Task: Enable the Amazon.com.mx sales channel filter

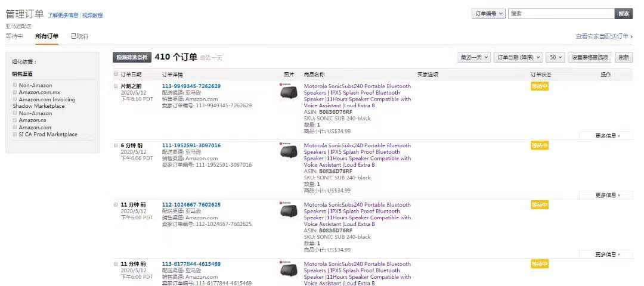Action: click(x=15, y=92)
